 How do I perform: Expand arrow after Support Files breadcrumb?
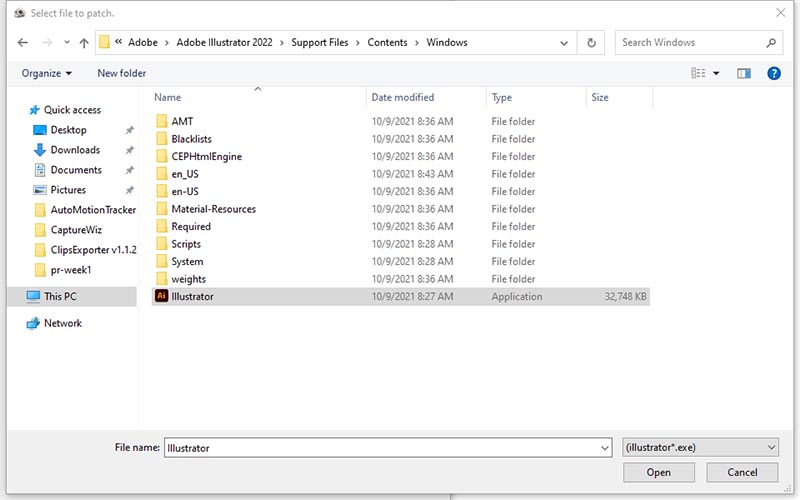click(x=357, y=43)
